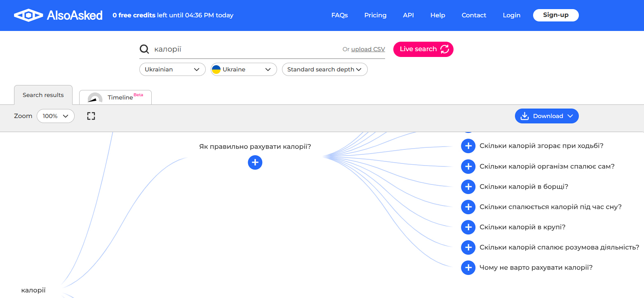Switch to the Timeline tab
This screenshot has height=298, width=644.
pos(115,97)
